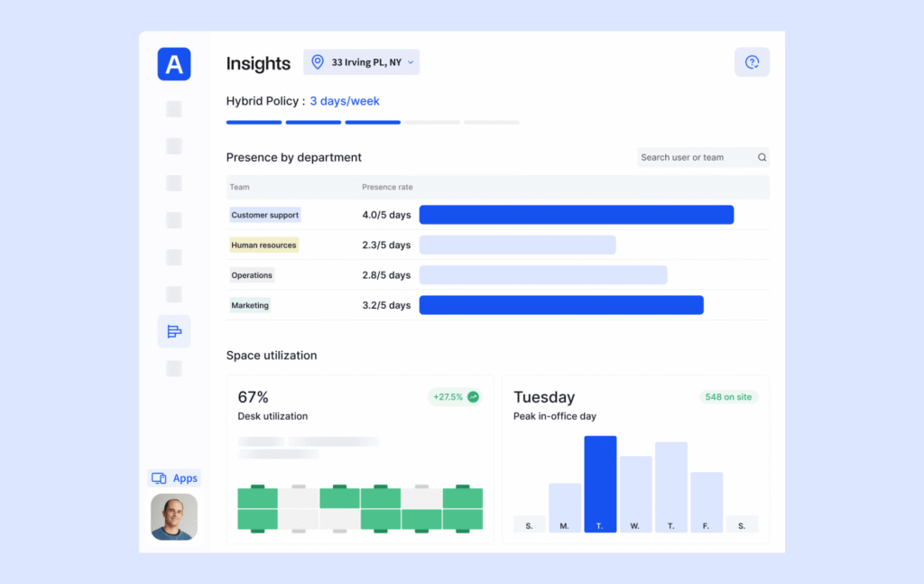The image size is (924, 584).
Task: Open the help question mark icon
Action: tap(752, 62)
